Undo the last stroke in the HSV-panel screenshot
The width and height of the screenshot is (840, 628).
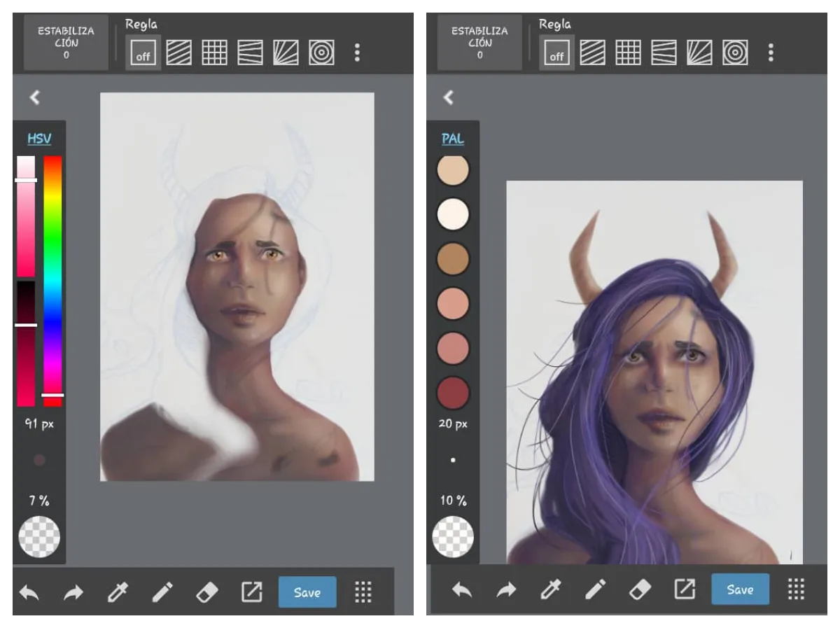point(29,593)
